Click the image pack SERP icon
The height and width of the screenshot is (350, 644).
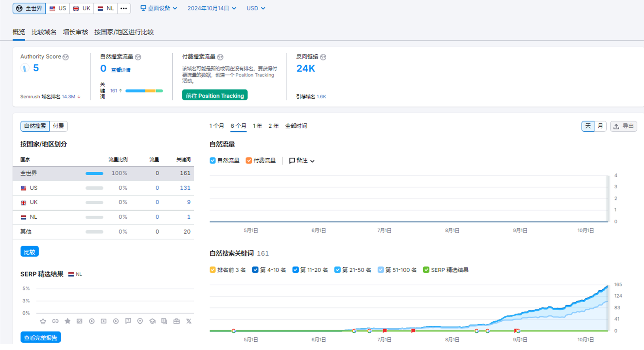(x=80, y=321)
